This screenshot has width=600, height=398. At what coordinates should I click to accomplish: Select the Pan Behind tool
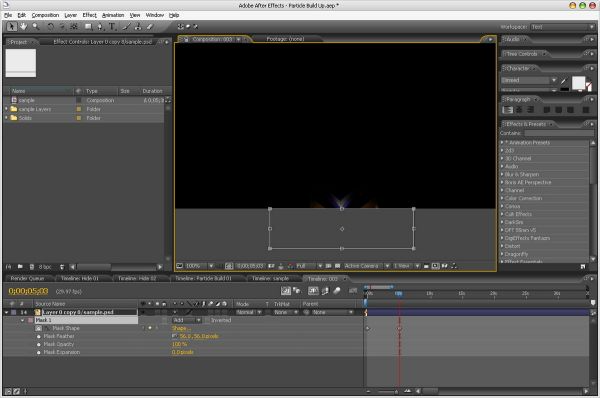tap(74, 26)
